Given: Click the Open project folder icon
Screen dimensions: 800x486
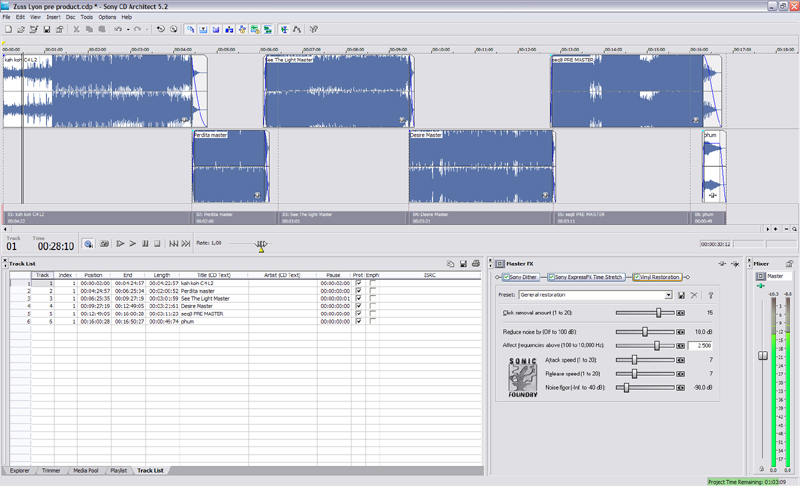Looking at the screenshot, I should tap(21, 30).
